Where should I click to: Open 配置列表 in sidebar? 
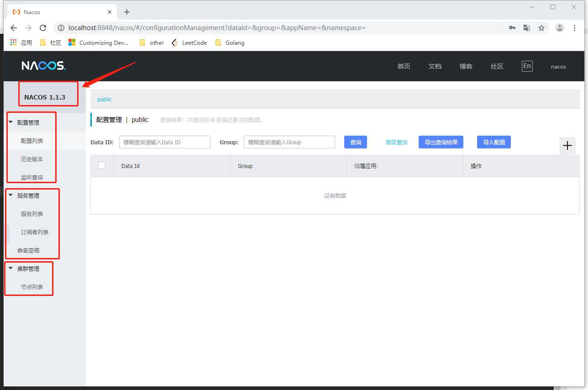pos(32,141)
